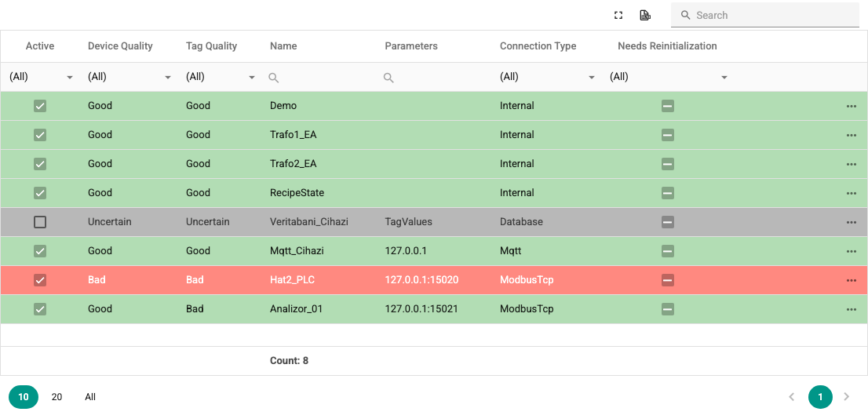Open the more options menu for Analizor_01

point(852,309)
